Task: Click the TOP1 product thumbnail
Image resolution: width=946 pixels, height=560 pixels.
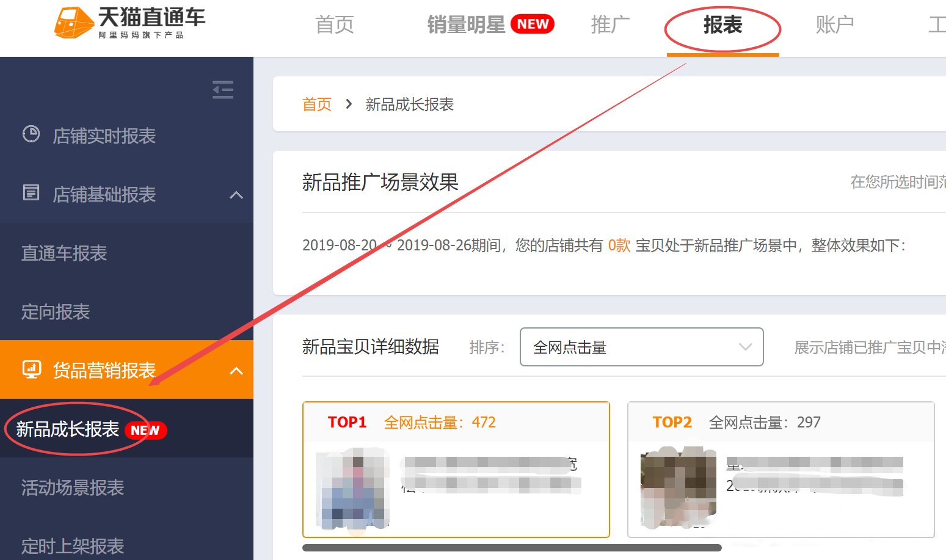Action: [353, 489]
